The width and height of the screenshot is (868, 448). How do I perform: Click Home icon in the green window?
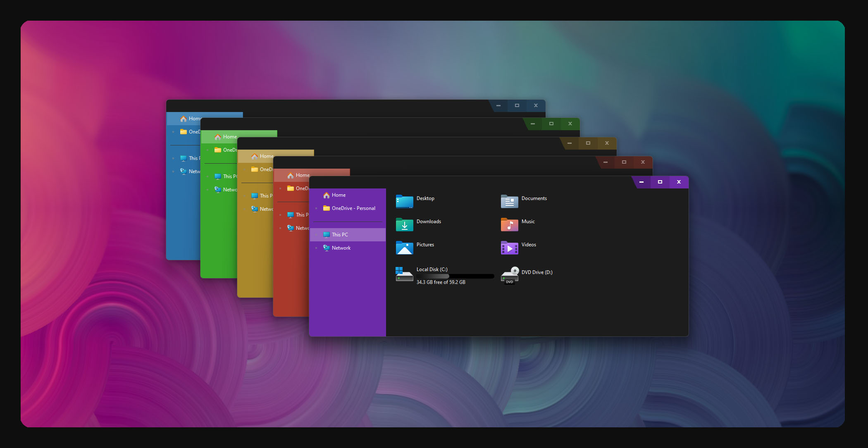(218, 137)
